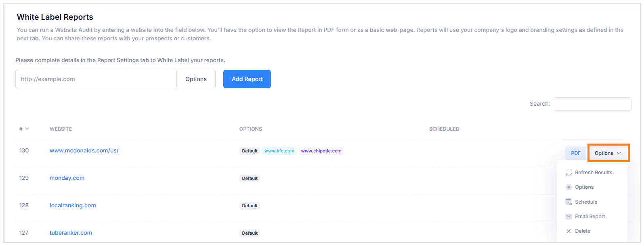Image resolution: width=644 pixels, height=246 pixels.
Task: Click the www.kfc.com competitor tag
Action: tap(279, 151)
